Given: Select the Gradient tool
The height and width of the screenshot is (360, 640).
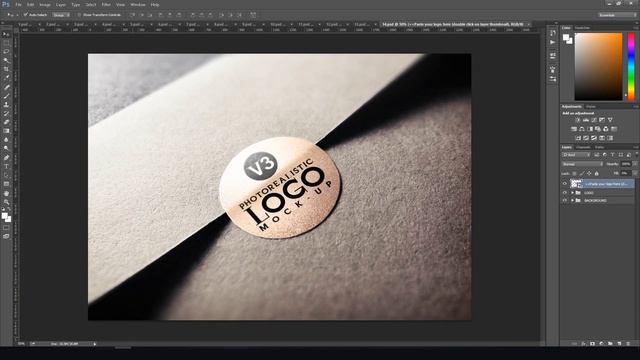Looking at the screenshot, I should point(6,131).
